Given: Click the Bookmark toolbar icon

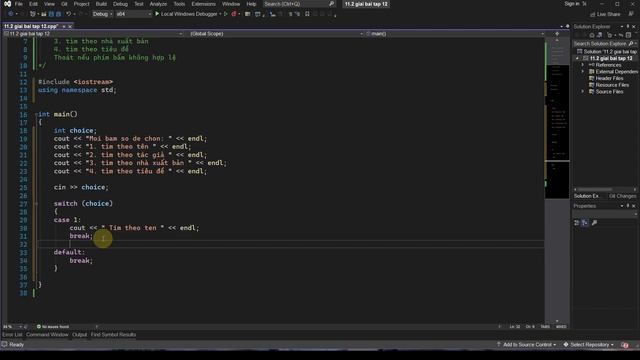Looking at the screenshot, I should pyautogui.click(x=307, y=14).
